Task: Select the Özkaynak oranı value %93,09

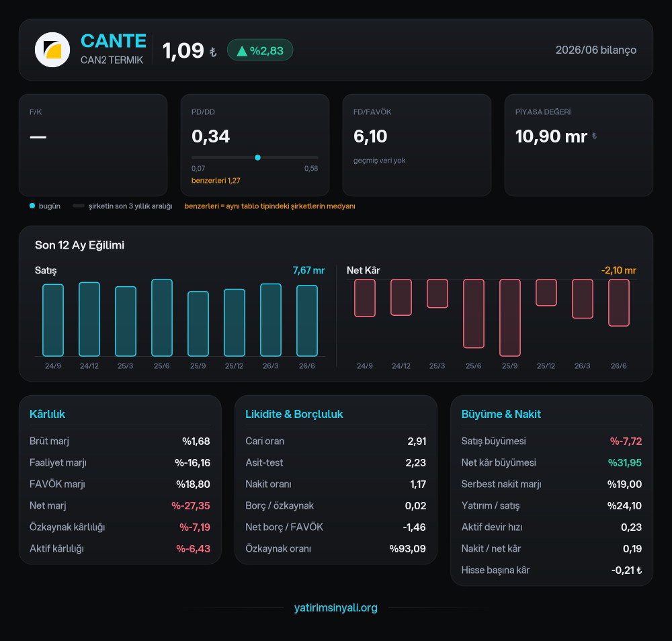Action: (x=408, y=548)
